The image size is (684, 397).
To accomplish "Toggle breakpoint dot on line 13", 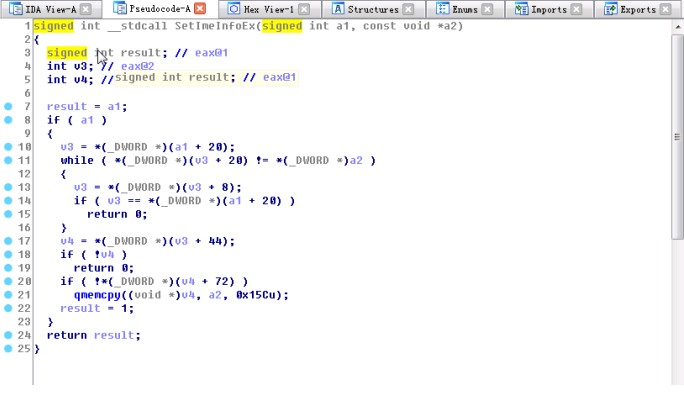I will (8, 187).
